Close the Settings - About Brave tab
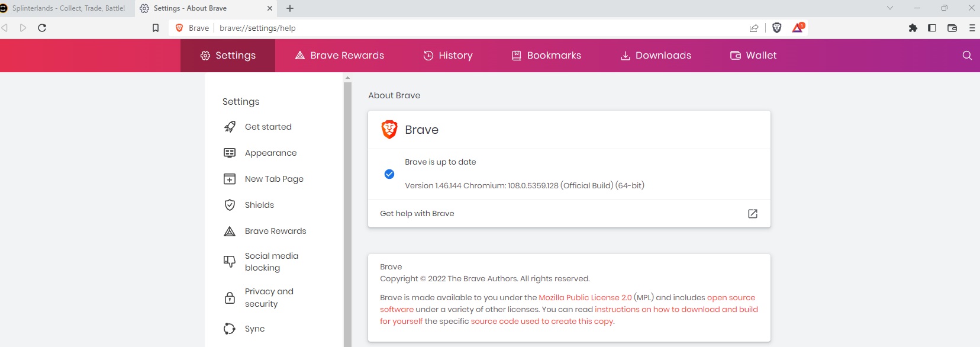 point(270,8)
